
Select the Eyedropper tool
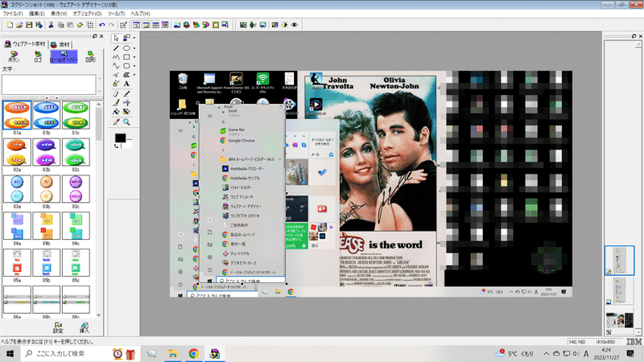116,122
